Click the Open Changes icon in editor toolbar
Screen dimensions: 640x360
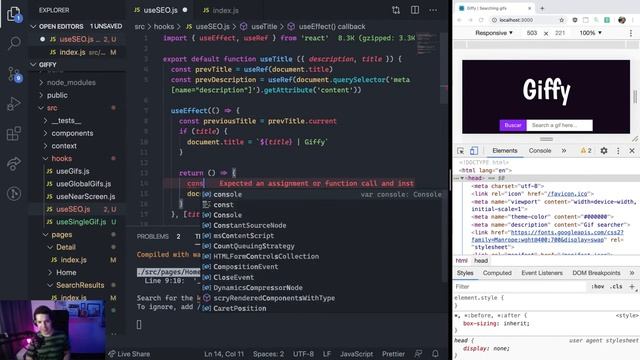[396, 10]
